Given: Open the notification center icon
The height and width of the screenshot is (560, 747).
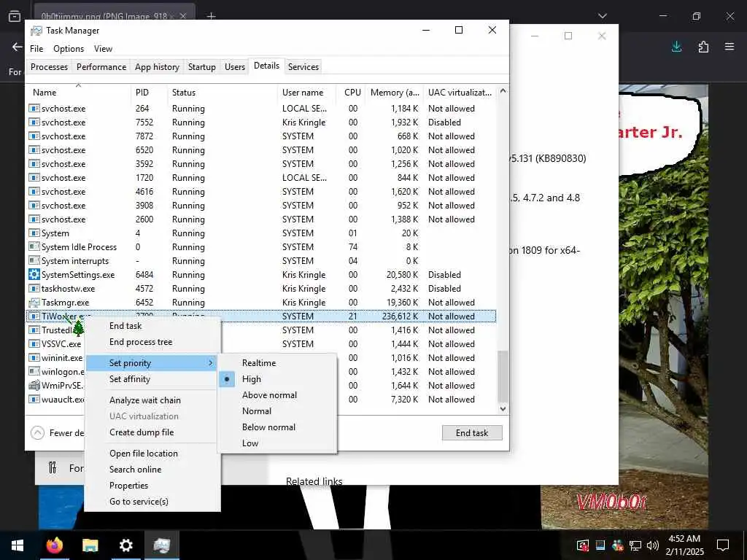Looking at the screenshot, I should (723, 545).
